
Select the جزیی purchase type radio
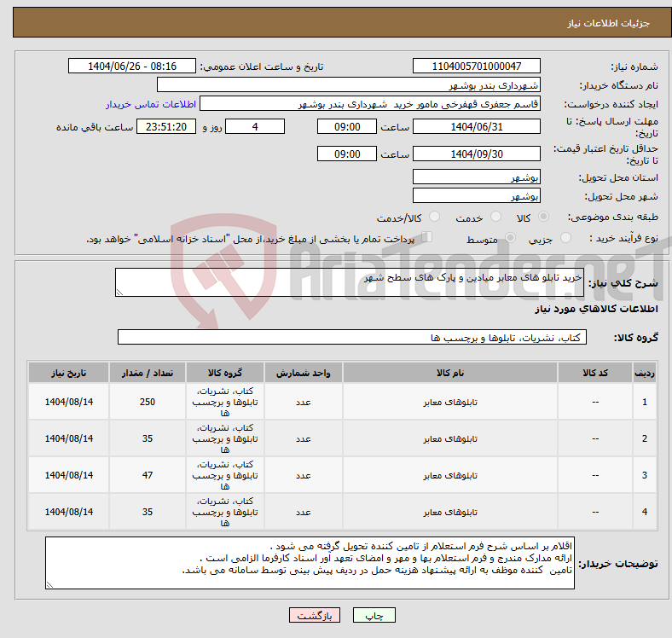[565, 237]
